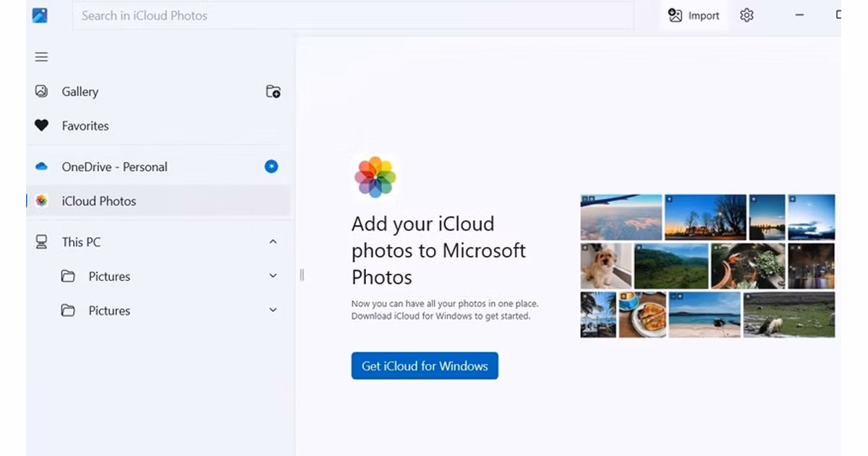Click Get iCloud for Windows button
The image size is (868, 456).
(425, 366)
